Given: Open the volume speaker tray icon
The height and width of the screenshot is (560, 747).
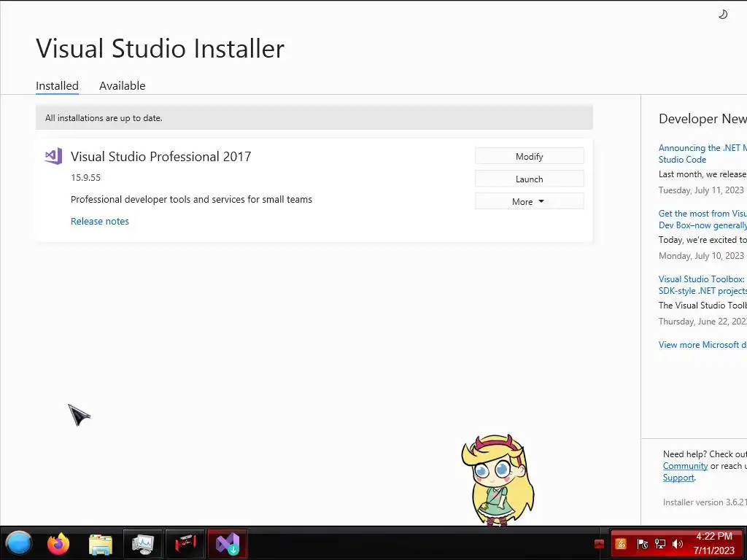Looking at the screenshot, I should 678,544.
